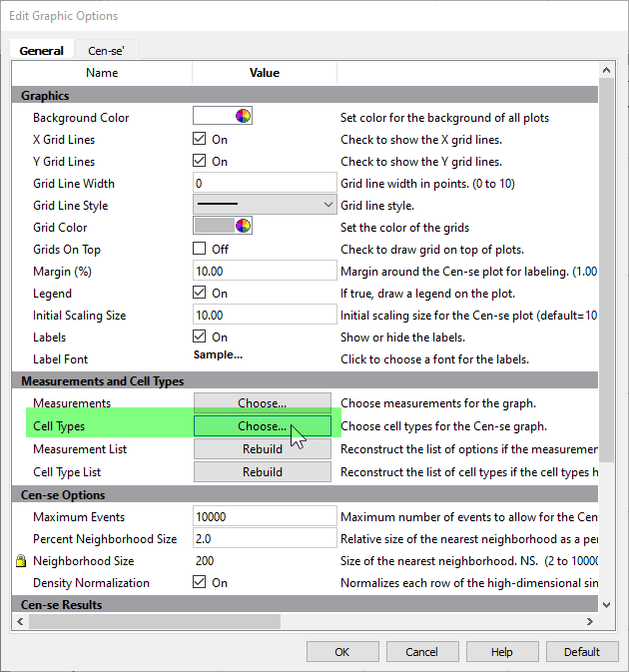
Task: Open the Grid Line Style dropdown
Action: tap(265, 205)
